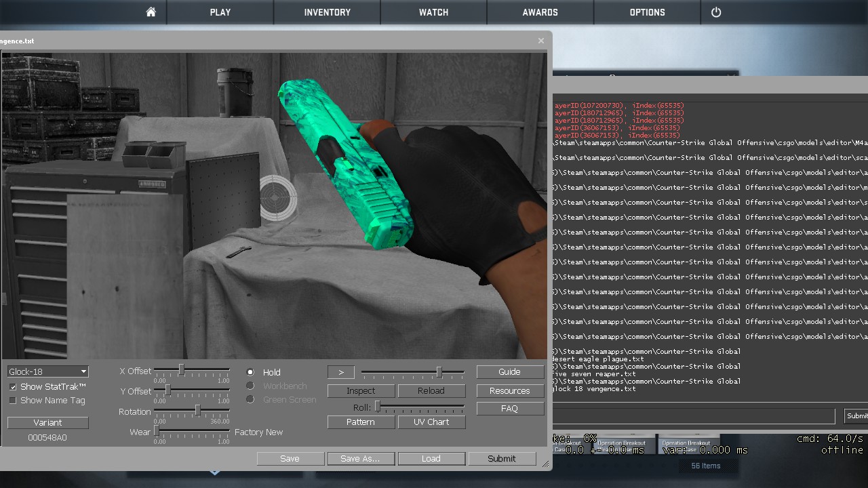Viewport: 868px width, 488px height.
Task: Click the workbench window resize grip
Action: (x=545, y=464)
